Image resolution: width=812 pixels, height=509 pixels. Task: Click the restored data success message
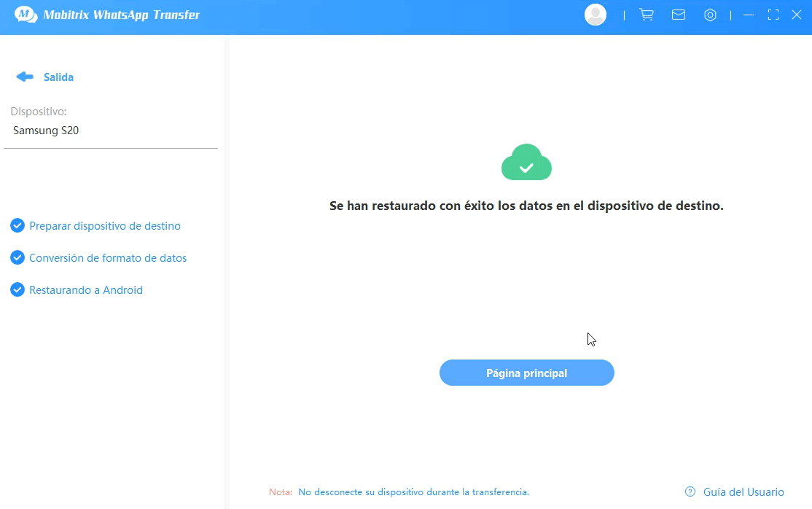(x=526, y=206)
